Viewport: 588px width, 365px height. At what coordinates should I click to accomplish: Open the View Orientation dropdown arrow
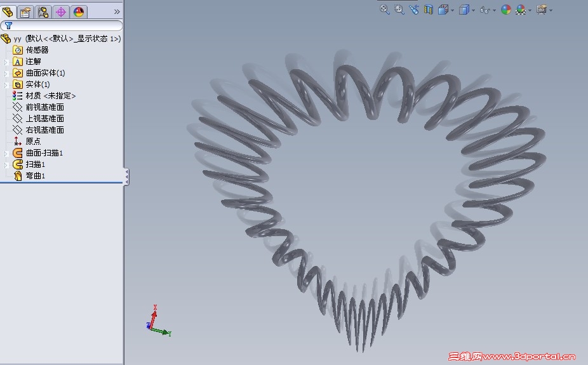(x=453, y=11)
